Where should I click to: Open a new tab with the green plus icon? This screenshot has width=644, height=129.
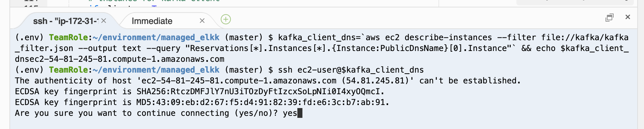coord(226,19)
